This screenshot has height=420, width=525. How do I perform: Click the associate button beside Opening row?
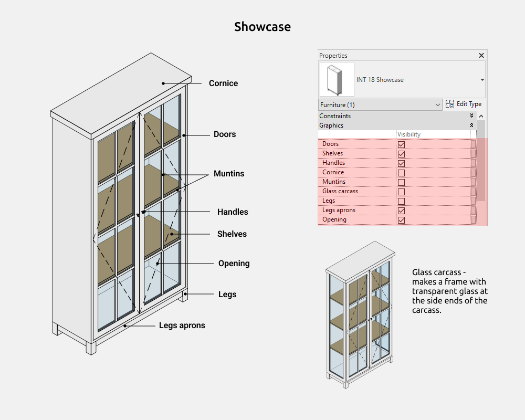(x=473, y=220)
